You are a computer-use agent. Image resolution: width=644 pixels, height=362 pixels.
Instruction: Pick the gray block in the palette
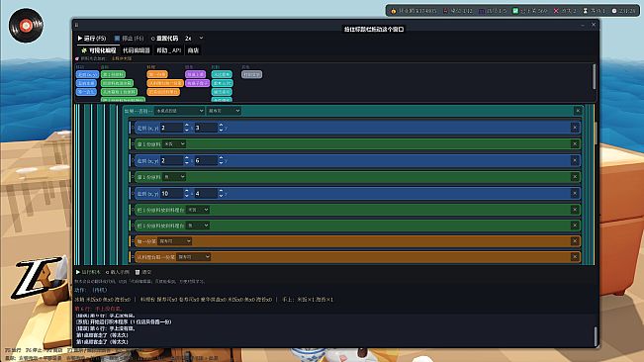[251, 75]
